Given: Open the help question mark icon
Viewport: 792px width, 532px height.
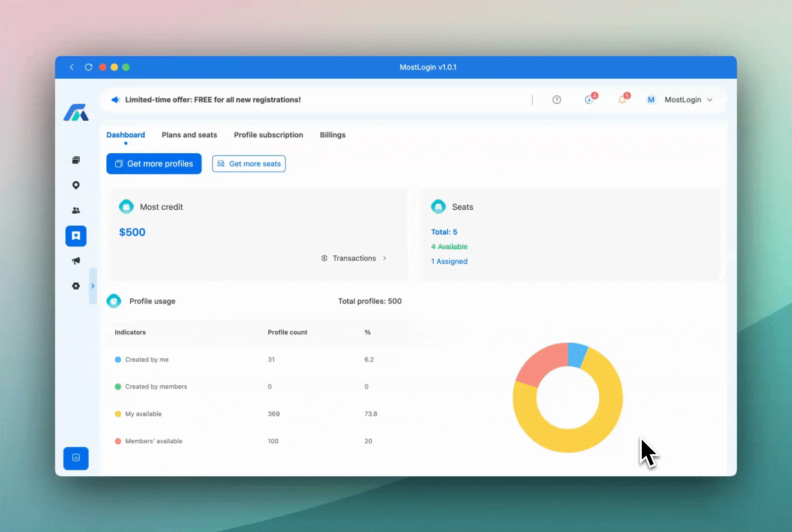Looking at the screenshot, I should pyautogui.click(x=557, y=100).
